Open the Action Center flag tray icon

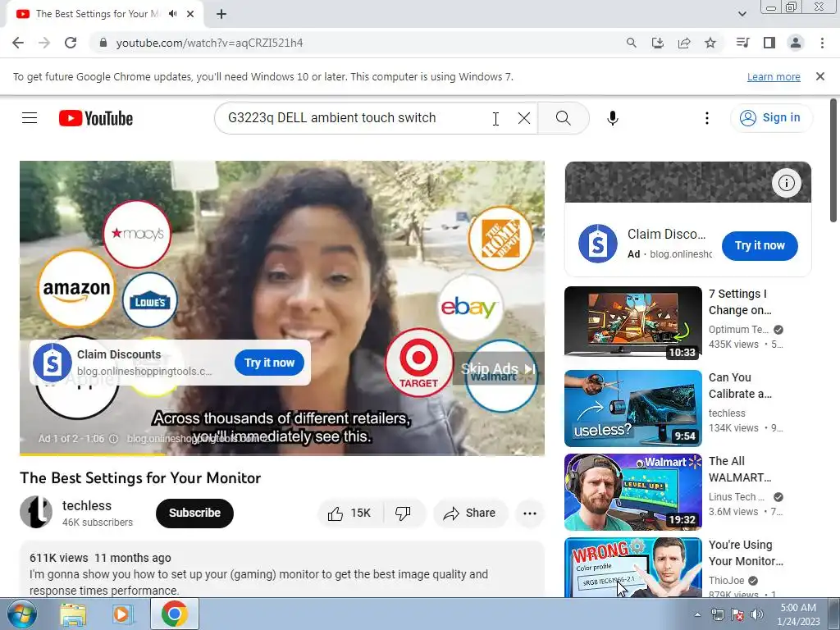click(737, 614)
